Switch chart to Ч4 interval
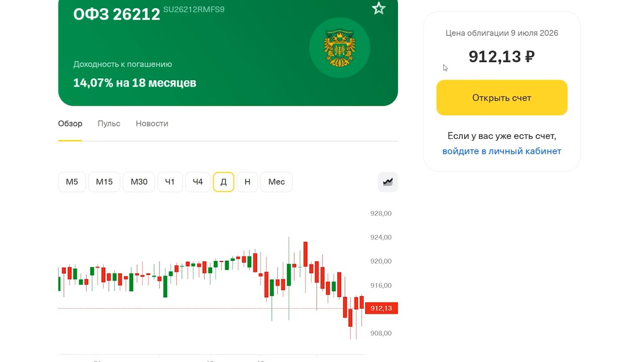This screenshot has width=644, height=362. tap(198, 182)
